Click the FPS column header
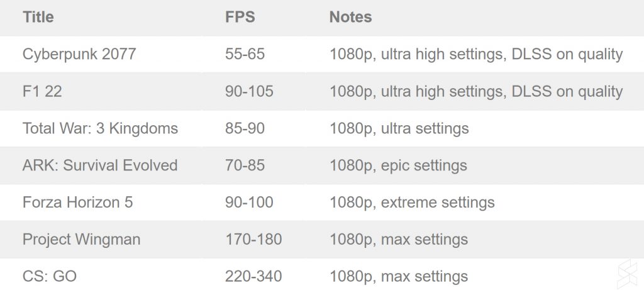 (x=240, y=18)
